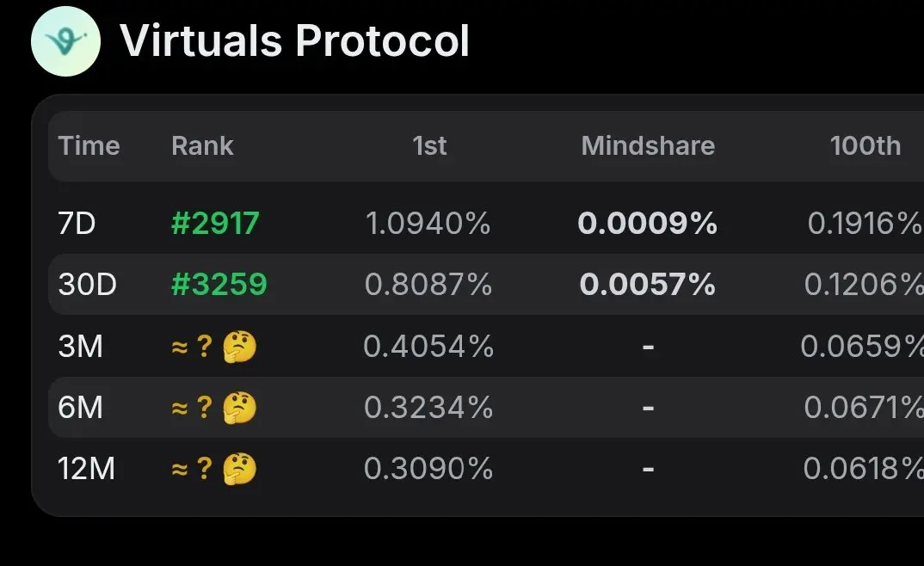Select the 7D time row label
This screenshot has height=566, width=924.
(x=77, y=224)
